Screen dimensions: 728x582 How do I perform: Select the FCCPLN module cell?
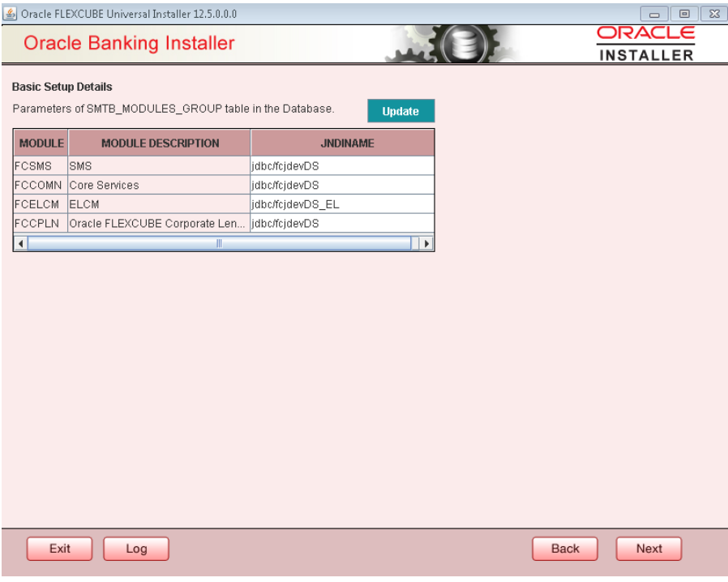point(41,223)
